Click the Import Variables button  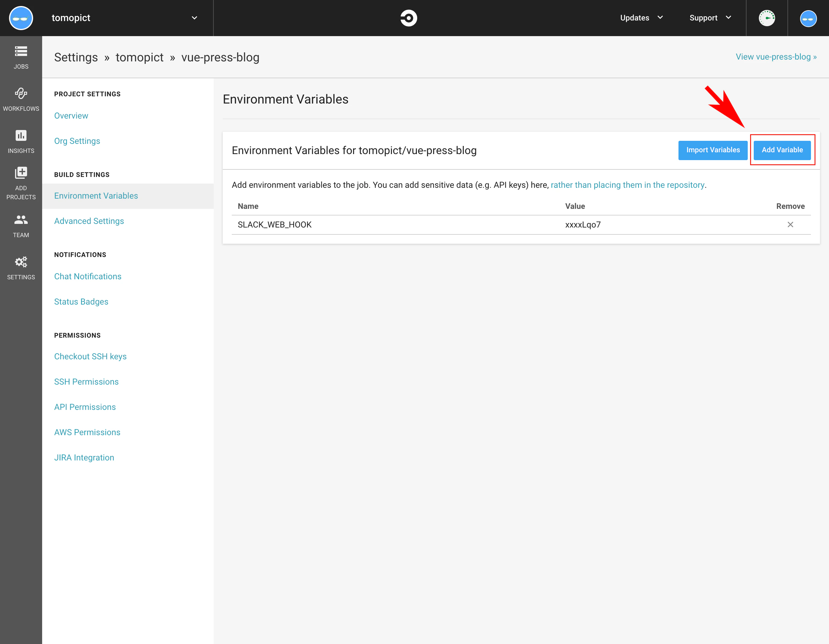(x=713, y=150)
